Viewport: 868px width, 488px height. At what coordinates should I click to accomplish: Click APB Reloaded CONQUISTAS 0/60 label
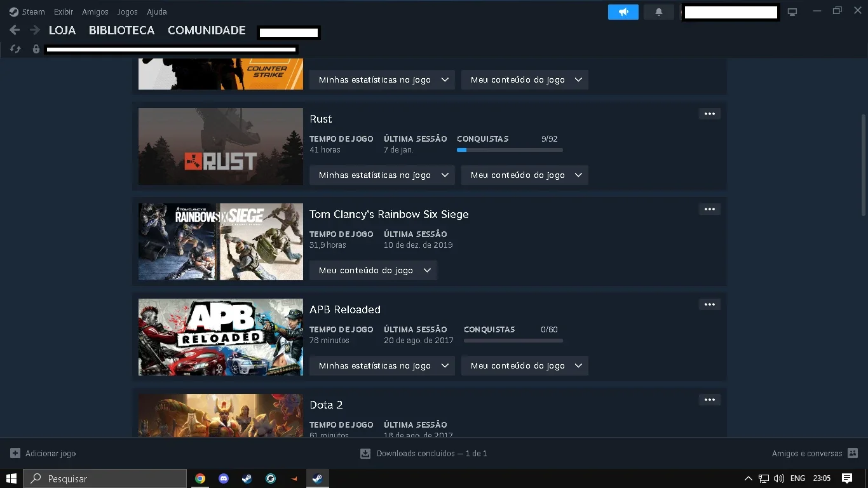click(x=511, y=329)
